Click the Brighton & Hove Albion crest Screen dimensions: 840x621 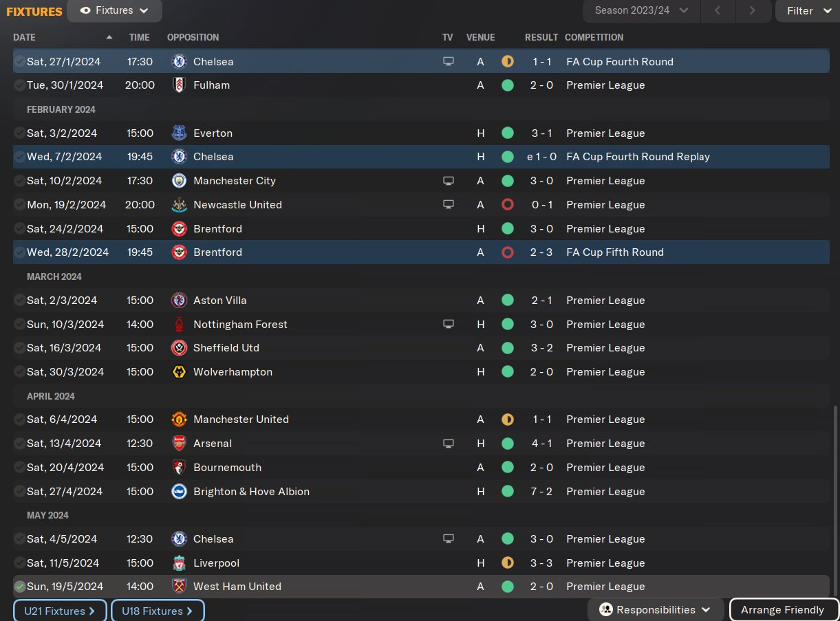tap(179, 492)
